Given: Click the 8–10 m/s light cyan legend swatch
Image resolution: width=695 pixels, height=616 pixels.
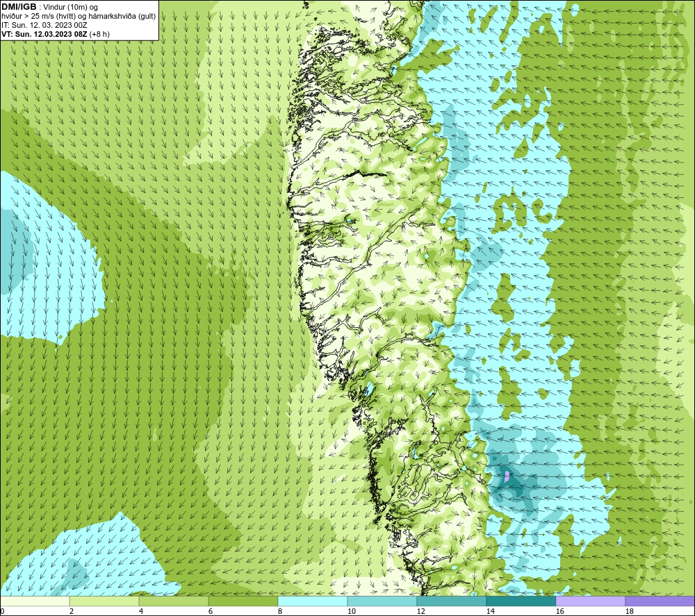Looking at the screenshot, I should (x=313, y=601).
